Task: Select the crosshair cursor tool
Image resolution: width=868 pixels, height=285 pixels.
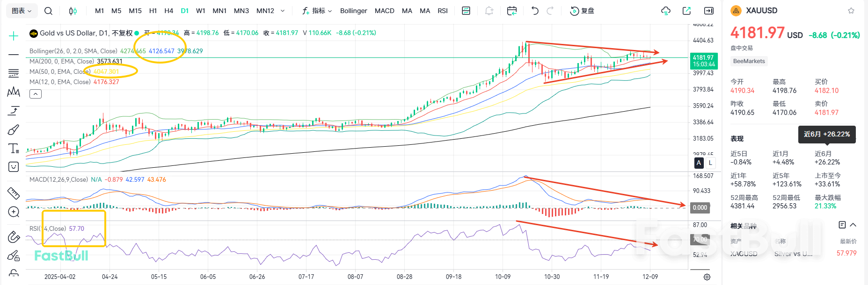Action: coord(14,36)
